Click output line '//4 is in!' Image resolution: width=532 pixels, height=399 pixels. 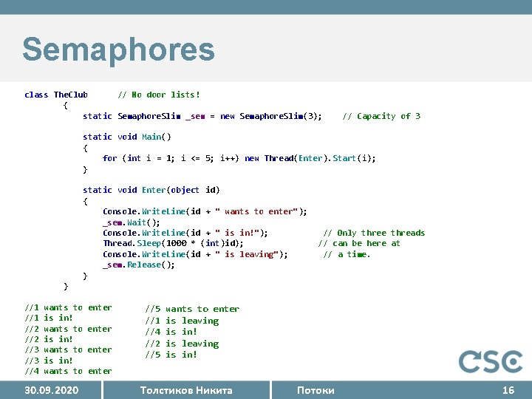(x=171, y=332)
